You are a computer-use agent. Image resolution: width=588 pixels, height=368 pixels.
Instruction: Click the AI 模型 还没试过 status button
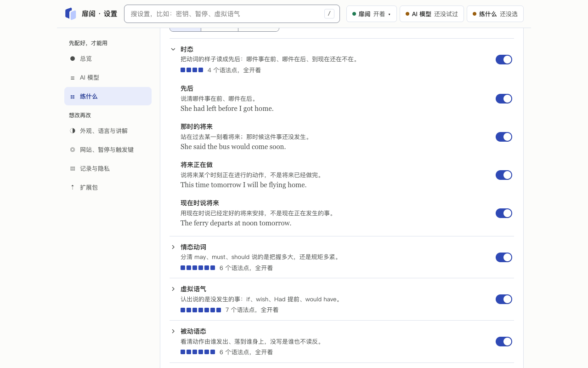point(432,14)
